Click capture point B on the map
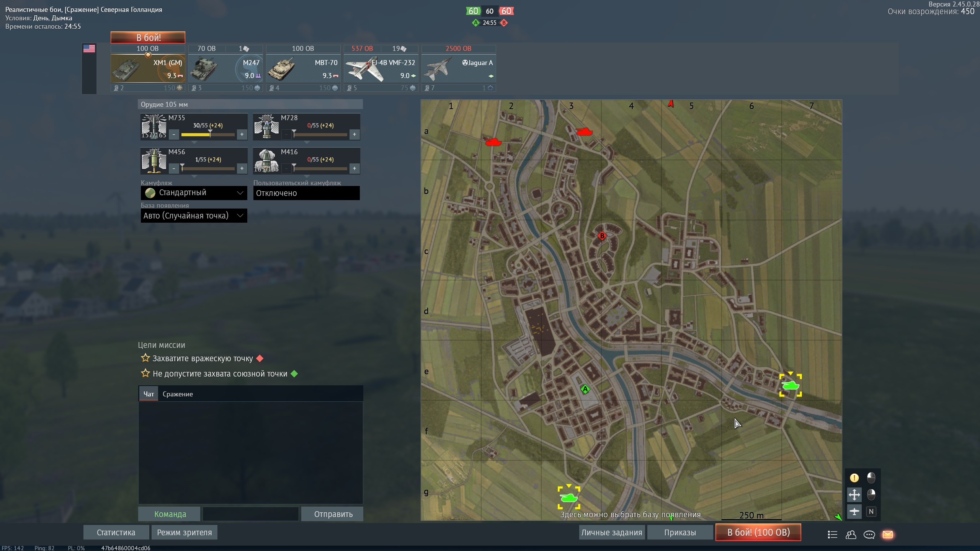The image size is (980, 551). click(602, 236)
